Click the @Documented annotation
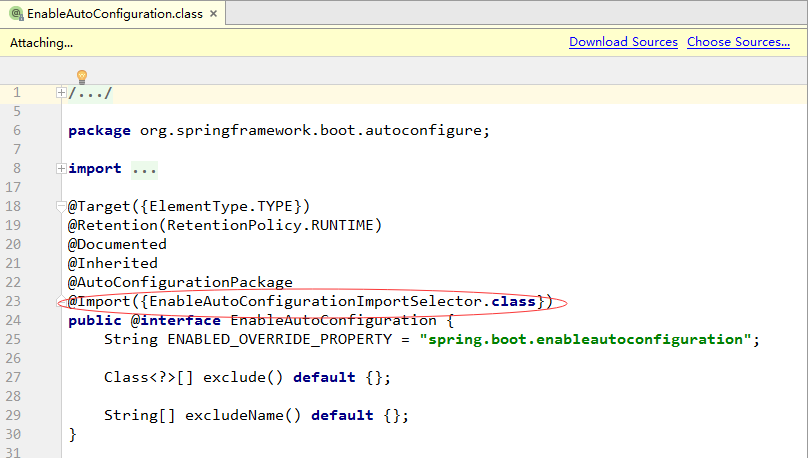 point(117,244)
